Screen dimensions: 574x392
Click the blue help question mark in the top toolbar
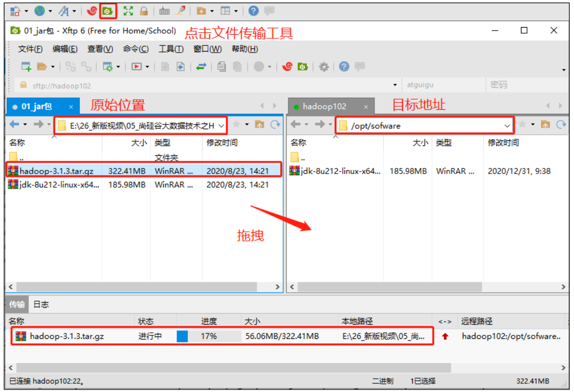(x=253, y=11)
